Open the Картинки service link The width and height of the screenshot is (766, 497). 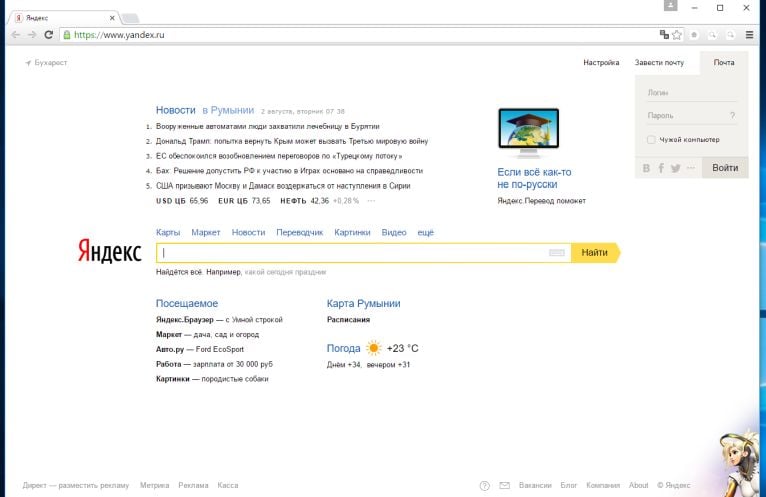352,233
